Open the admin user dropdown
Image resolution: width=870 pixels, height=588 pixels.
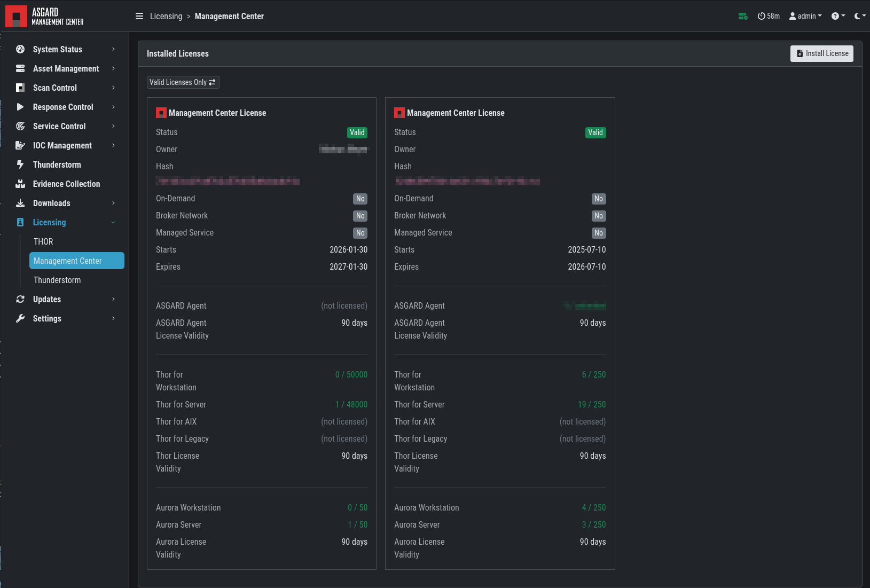(805, 16)
